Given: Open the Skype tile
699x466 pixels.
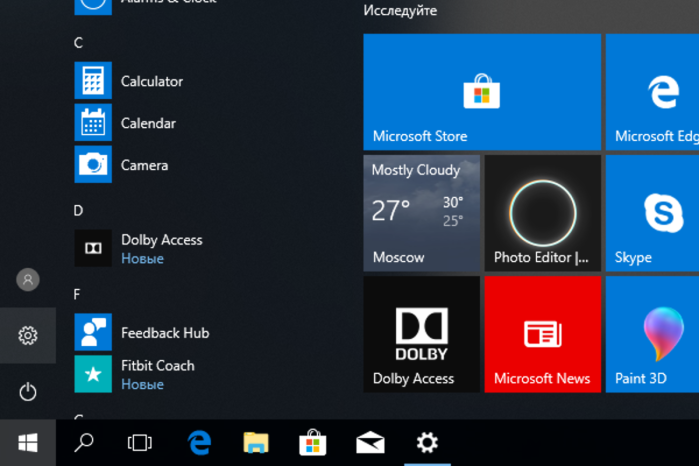Looking at the screenshot, I should (x=652, y=213).
